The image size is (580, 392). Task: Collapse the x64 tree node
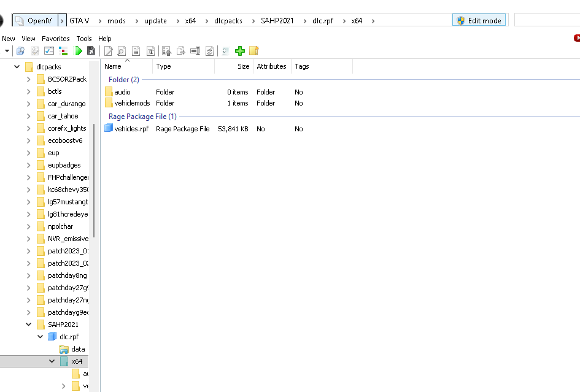[52, 361]
